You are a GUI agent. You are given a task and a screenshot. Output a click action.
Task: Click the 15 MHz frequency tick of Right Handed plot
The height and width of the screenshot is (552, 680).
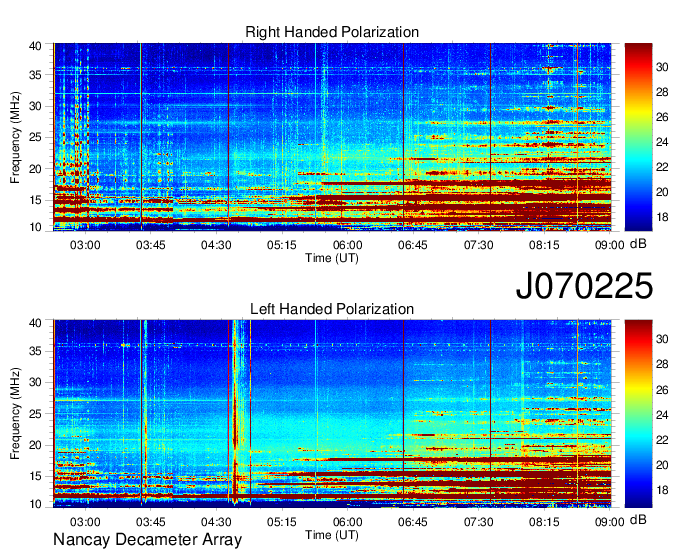[35, 200]
